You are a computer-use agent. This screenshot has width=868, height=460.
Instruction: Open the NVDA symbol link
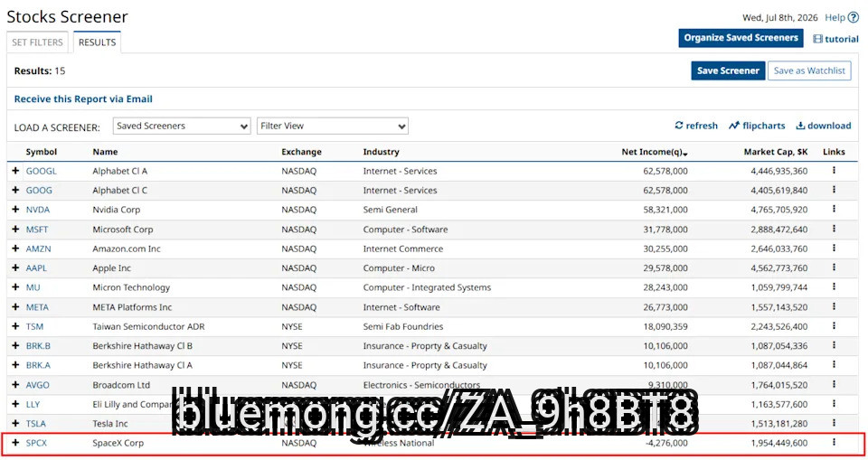coord(38,210)
